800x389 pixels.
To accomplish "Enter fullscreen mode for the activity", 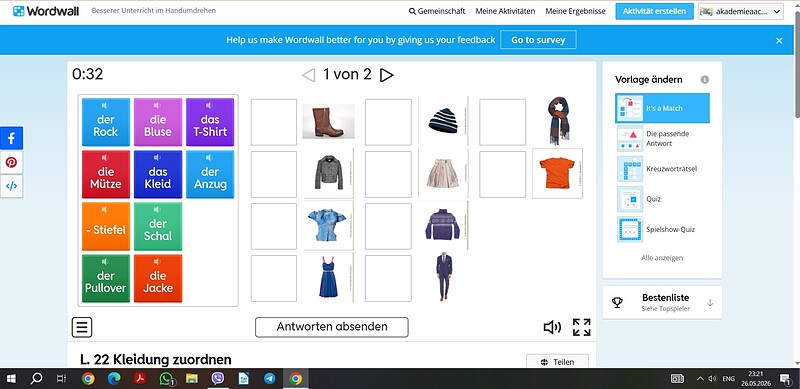I will click(582, 327).
